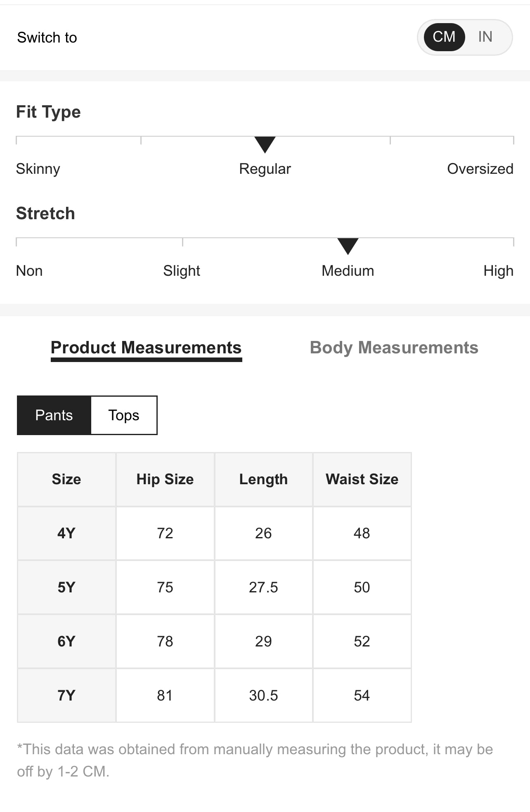Click the Slight stretch label

182,271
